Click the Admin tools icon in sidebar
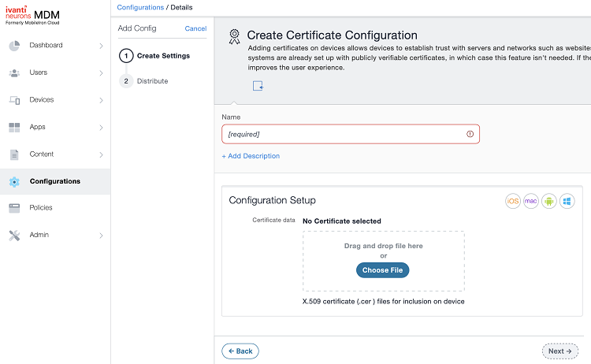591x364 pixels. tap(14, 235)
